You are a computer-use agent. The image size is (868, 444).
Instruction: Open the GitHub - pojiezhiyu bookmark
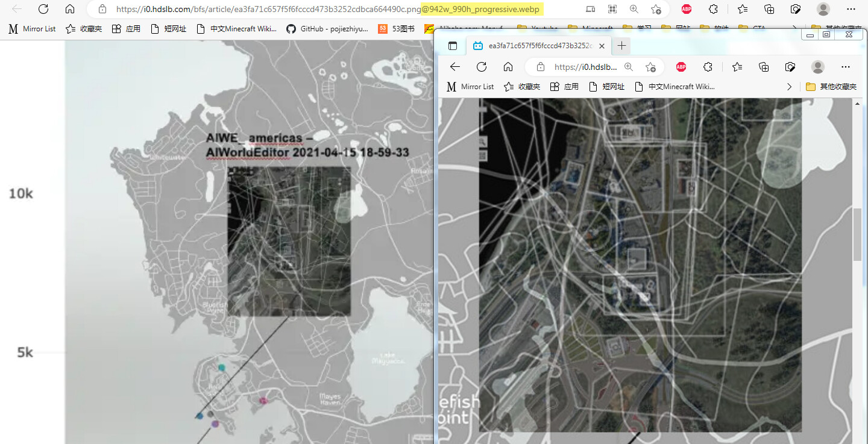point(327,28)
